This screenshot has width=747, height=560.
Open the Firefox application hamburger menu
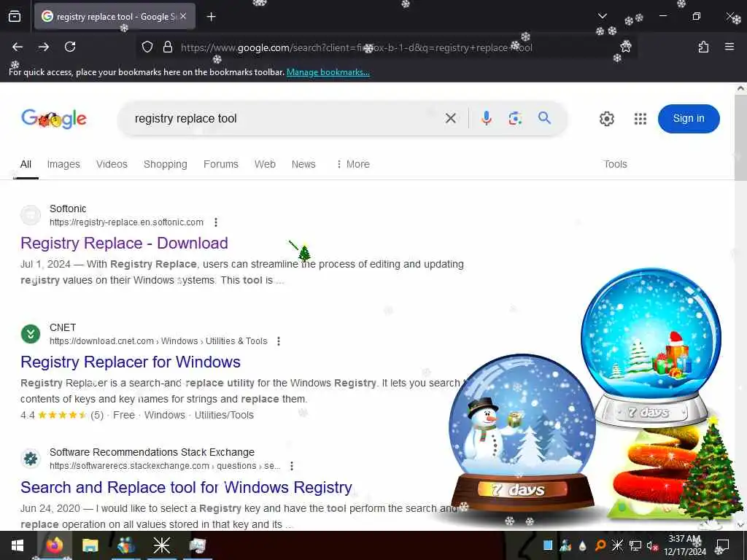coord(729,47)
